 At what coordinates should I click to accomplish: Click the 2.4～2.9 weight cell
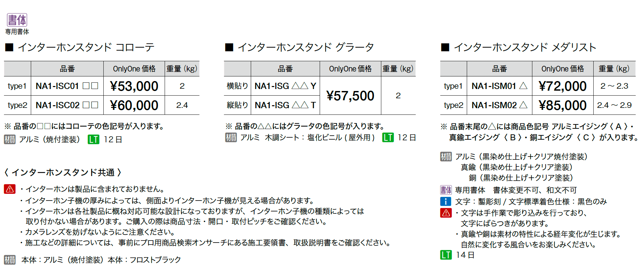pos(614,105)
